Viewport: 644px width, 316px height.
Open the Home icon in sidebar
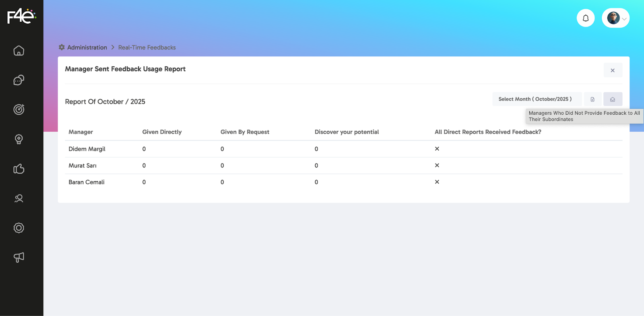click(x=19, y=51)
